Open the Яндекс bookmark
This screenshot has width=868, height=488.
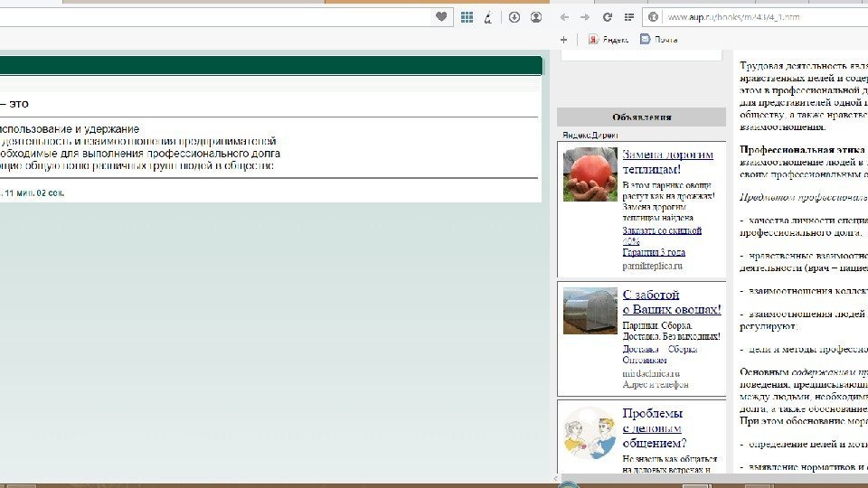point(609,39)
